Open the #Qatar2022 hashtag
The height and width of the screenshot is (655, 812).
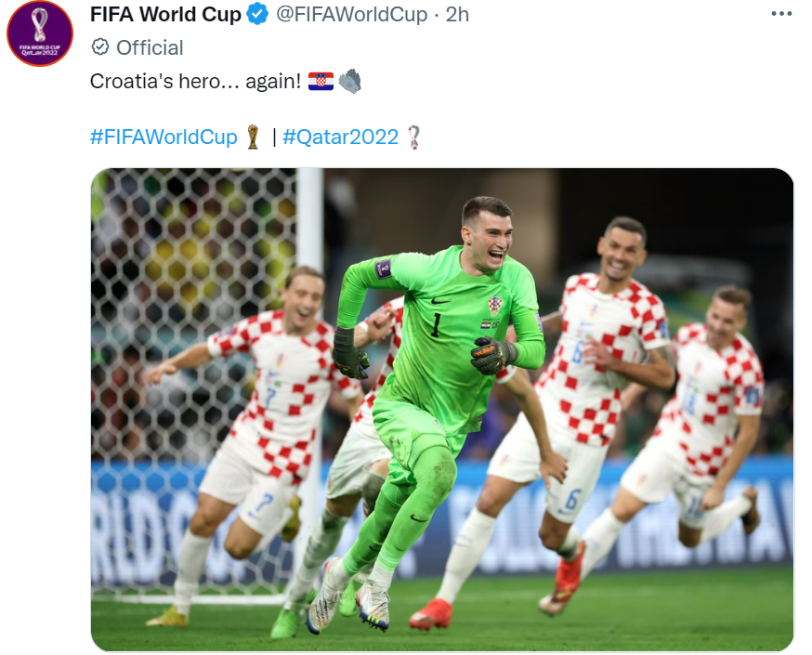pyautogui.click(x=341, y=138)
